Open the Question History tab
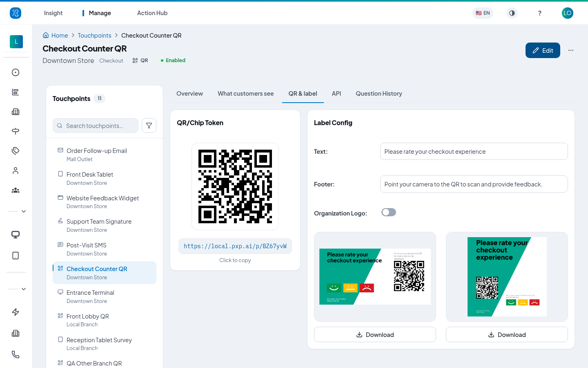 point(379,94)
